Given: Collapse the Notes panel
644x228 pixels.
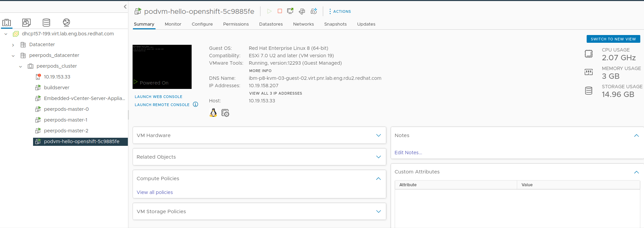Looking at the screenshot, I should tap(636, 135).
